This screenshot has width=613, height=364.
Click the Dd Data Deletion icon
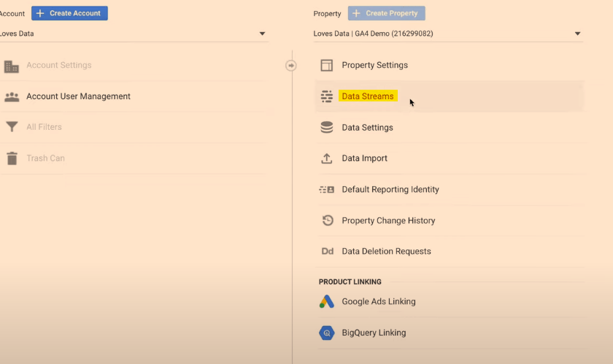point(327,252)
